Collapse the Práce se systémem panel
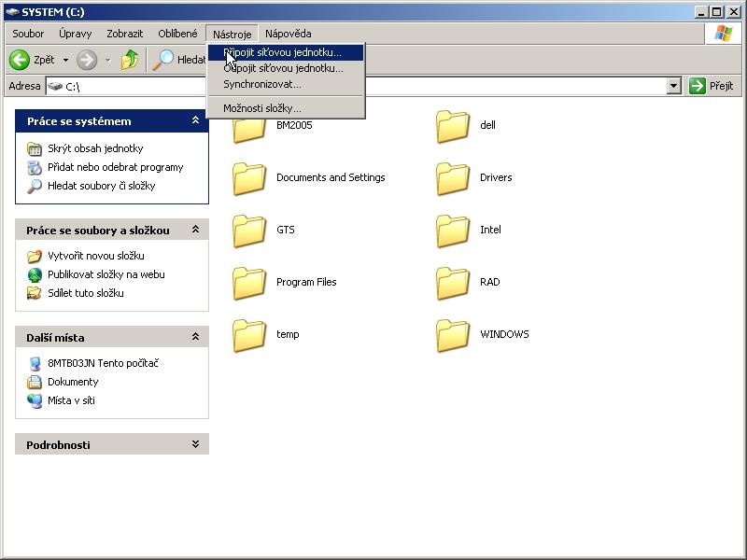Image resolution: width=747 pixels, height=560 pixels. (x=195, y=120)
